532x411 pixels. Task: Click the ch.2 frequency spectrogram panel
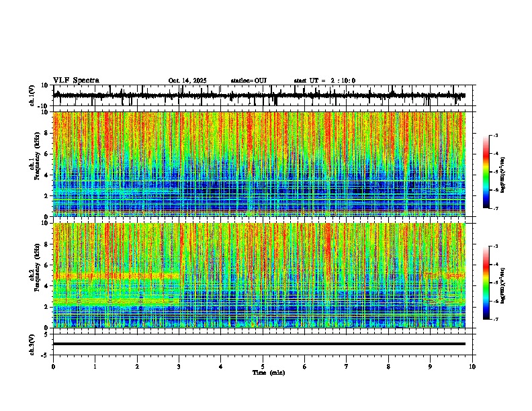tap(264, 275)
